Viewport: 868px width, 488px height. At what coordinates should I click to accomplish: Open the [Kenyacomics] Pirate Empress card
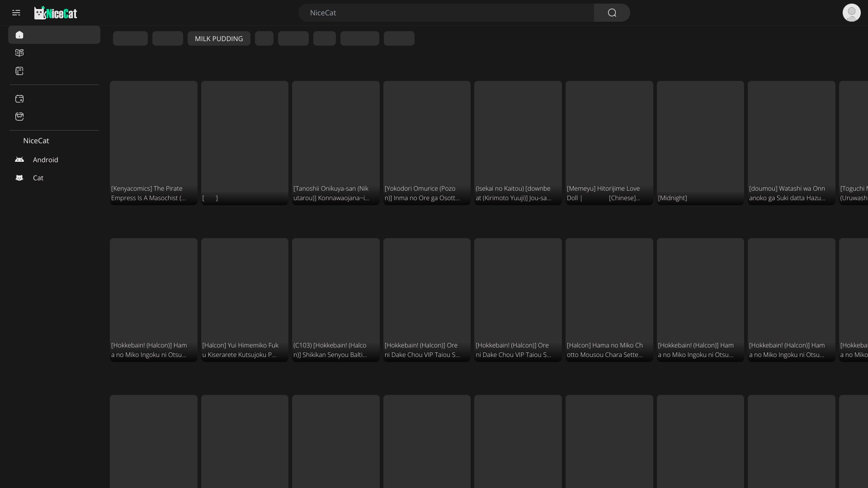[x=154, y=143]
